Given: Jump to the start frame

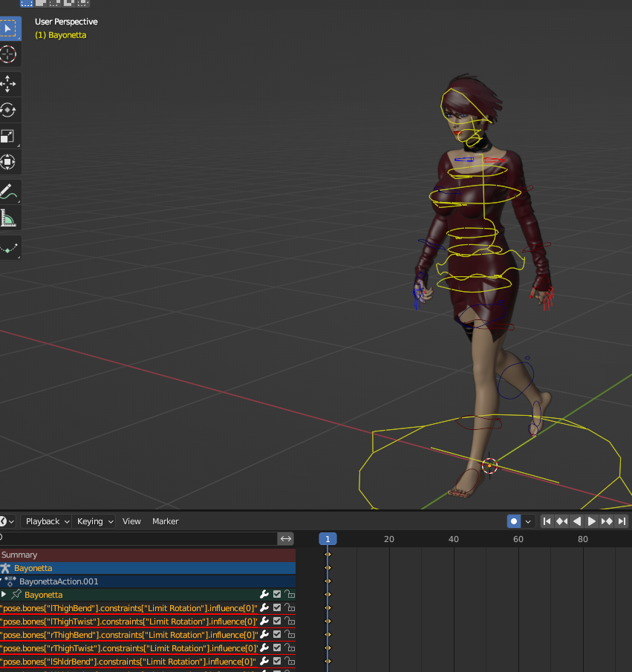Looking at the screenshot, I should tap(547, 521).
